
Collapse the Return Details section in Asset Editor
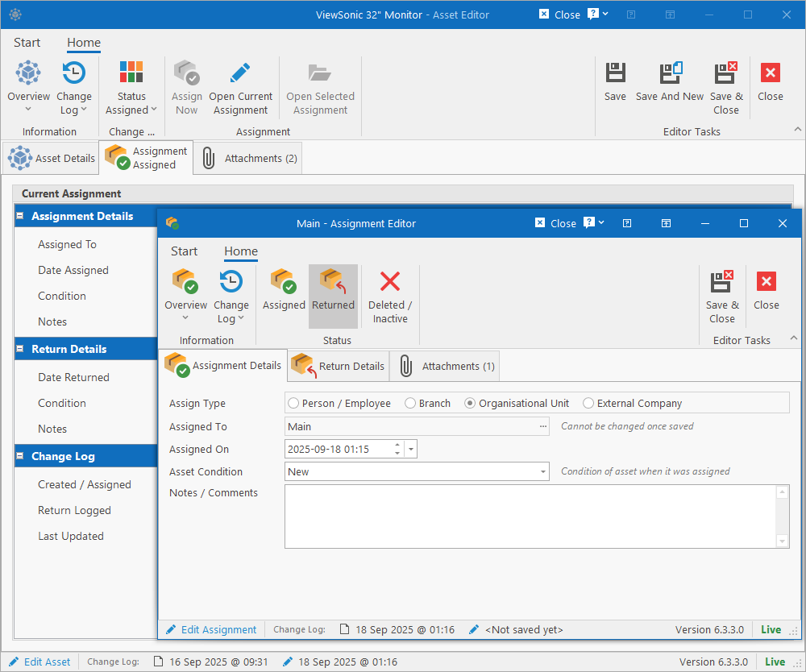click(x=19, y=349)
